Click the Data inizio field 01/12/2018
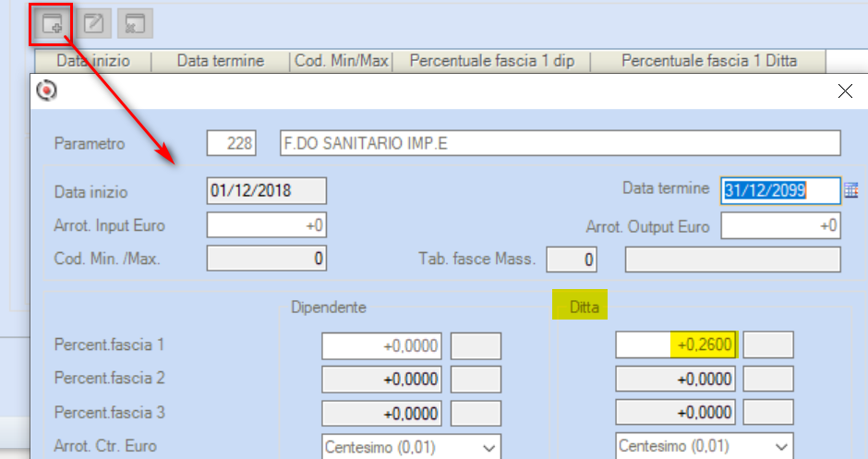Screen dimensions: 868x459 [266, 191]
